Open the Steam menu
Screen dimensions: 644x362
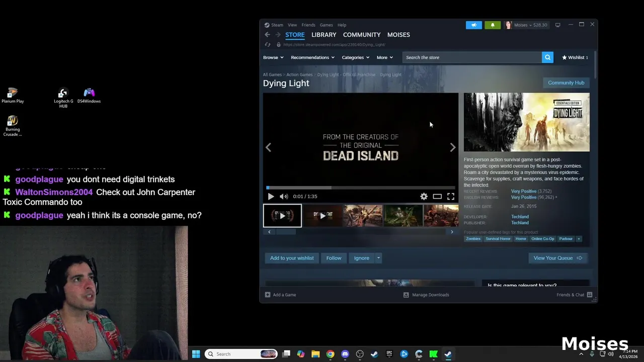[277, 25]
